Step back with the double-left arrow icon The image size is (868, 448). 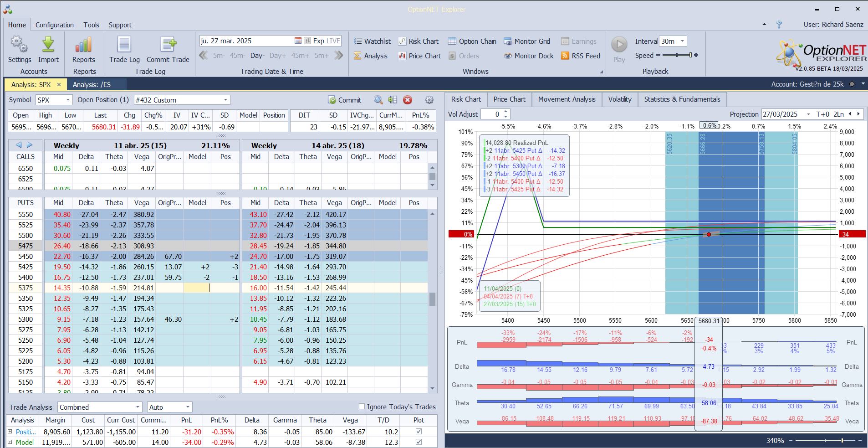pyautogui.click(x=204, y=55)
